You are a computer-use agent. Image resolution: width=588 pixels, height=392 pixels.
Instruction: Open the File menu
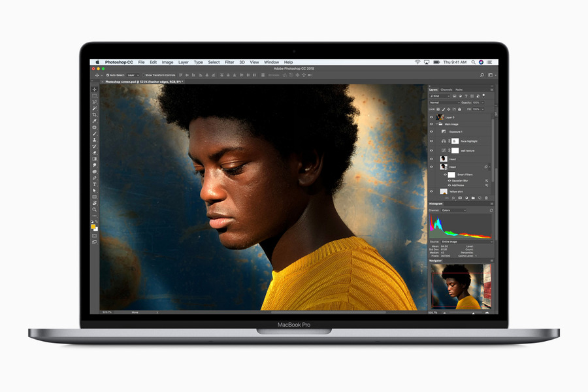click(x=141, y=62)
